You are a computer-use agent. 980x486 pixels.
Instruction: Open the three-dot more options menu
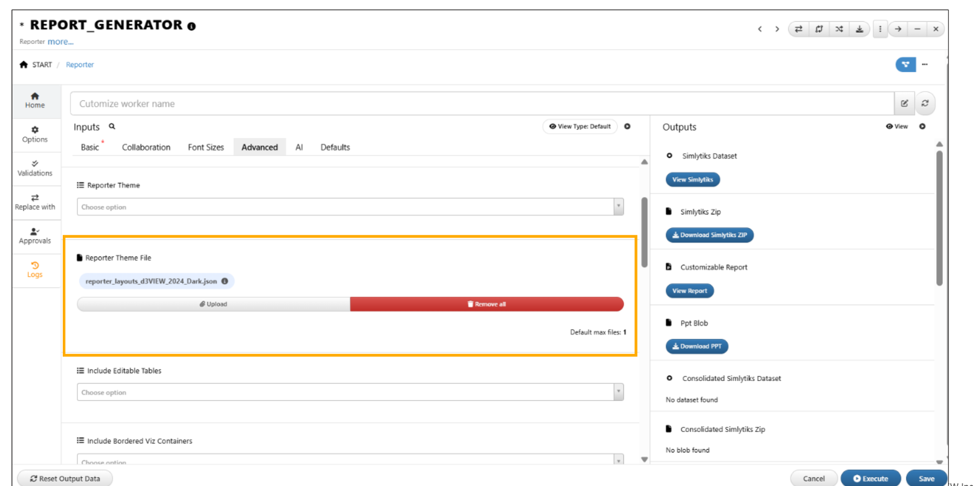click(x=880, y=29)
